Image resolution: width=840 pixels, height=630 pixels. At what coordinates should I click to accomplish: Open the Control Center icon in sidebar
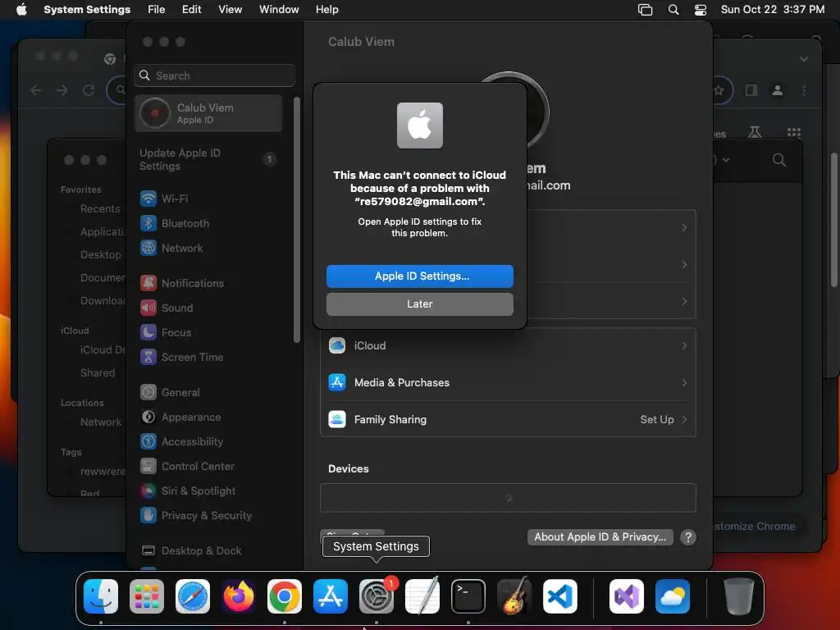[x=148, y=466]
